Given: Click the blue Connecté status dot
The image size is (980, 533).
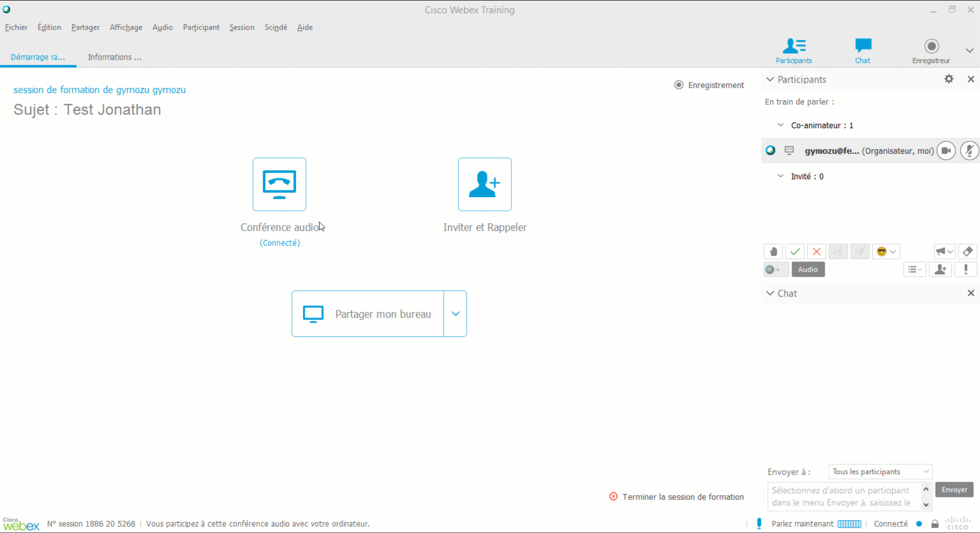Looking at the screenshot, I should (919, 524).
